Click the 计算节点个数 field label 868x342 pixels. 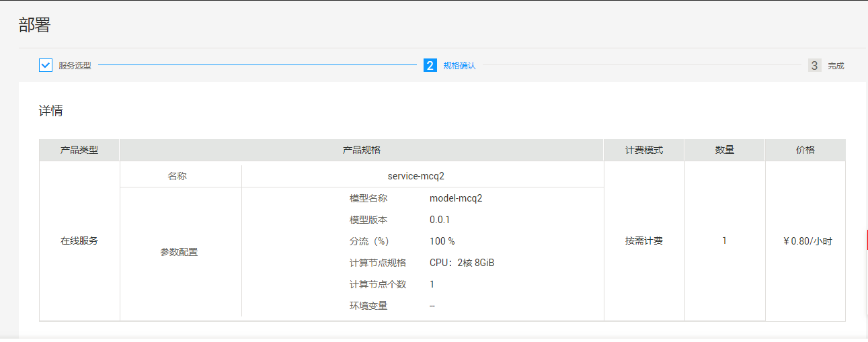pos(378,284)
